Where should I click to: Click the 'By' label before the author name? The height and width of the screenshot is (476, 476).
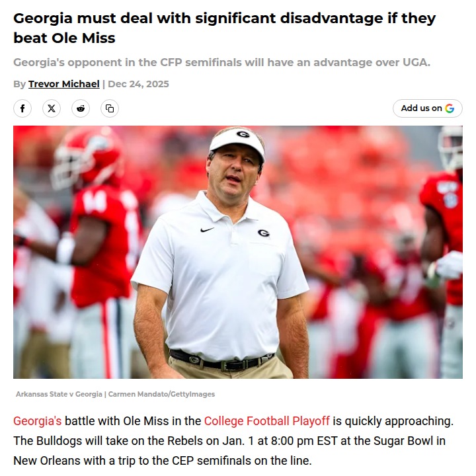pyautogui.click(x=19, y=84)
